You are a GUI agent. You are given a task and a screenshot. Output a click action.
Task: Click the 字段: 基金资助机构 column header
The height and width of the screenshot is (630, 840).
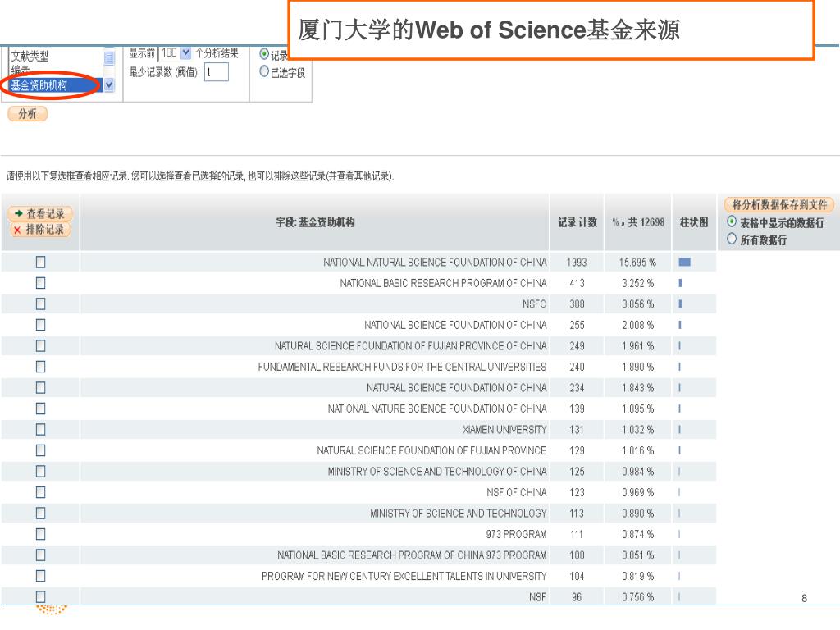316,222
